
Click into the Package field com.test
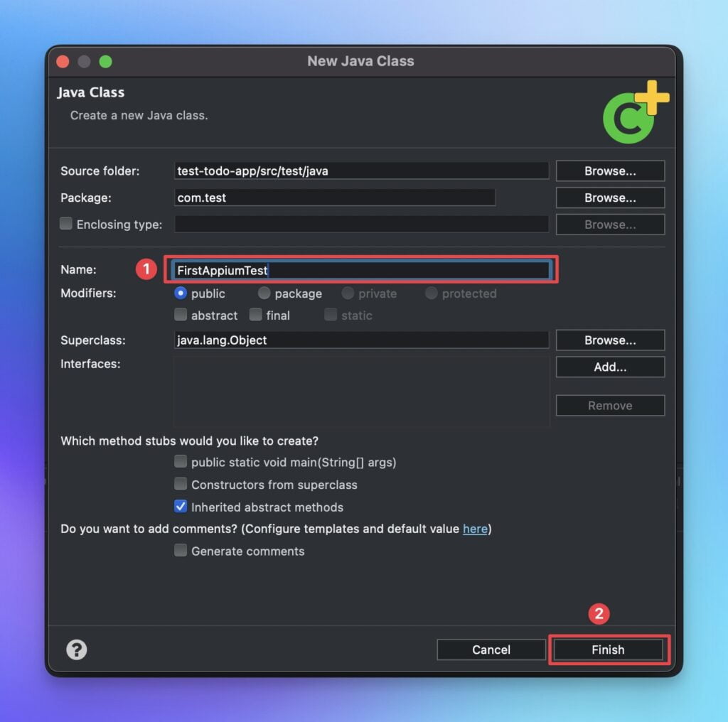point(334,198)
